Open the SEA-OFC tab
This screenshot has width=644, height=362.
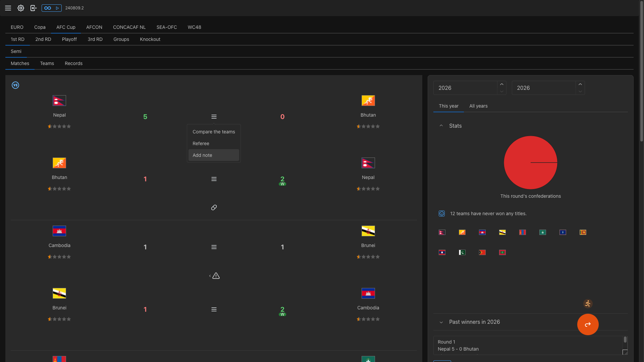[x=167, y=27]
